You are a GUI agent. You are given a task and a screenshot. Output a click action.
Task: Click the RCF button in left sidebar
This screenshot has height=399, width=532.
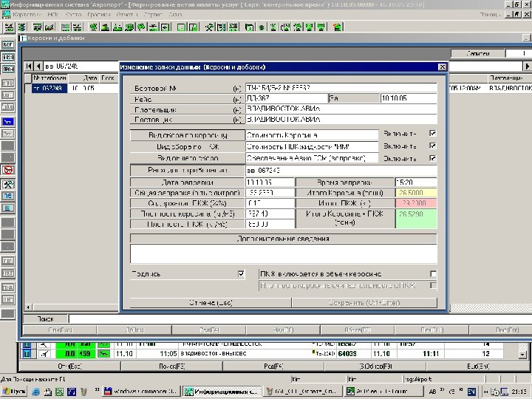(x=8, y=45)
